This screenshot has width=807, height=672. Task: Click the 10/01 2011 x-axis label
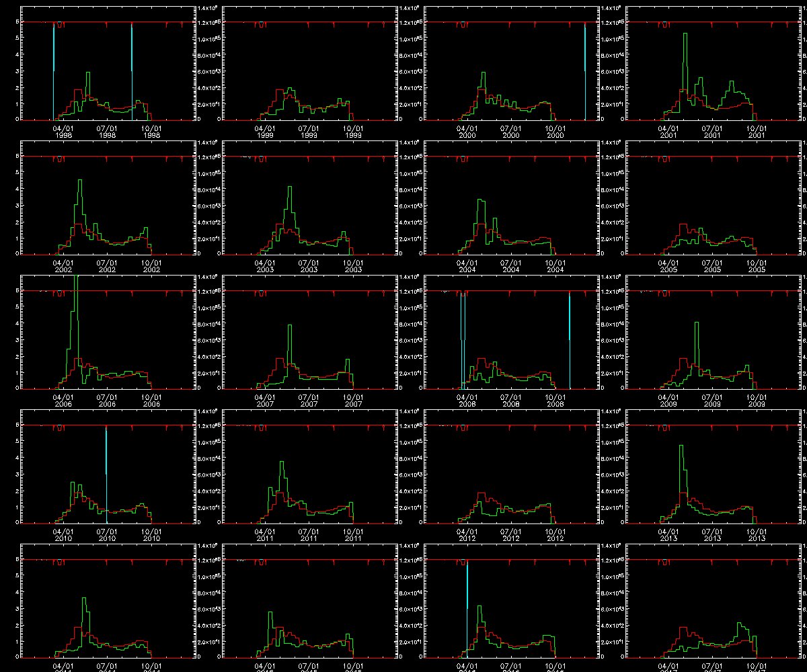pyautogui.click(x=352, y=535)
